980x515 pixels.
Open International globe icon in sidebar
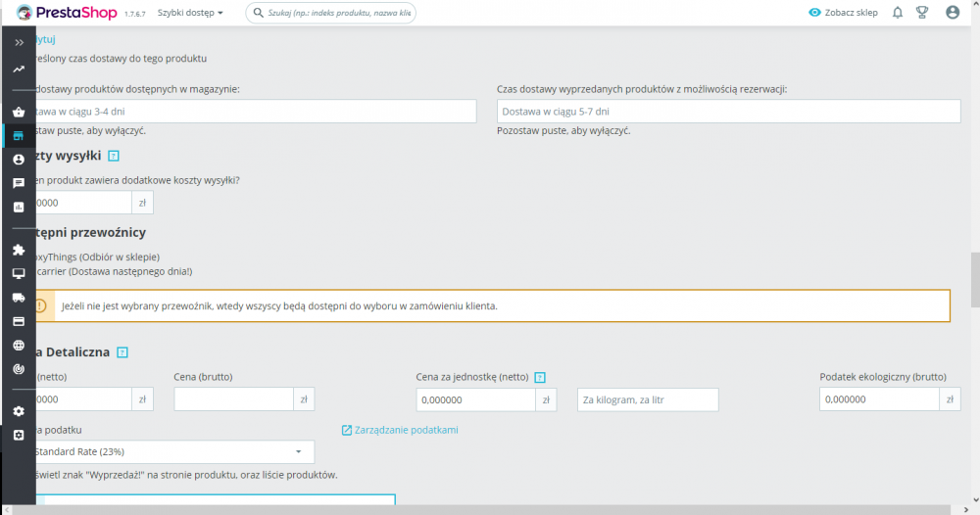tap(19, 346)
